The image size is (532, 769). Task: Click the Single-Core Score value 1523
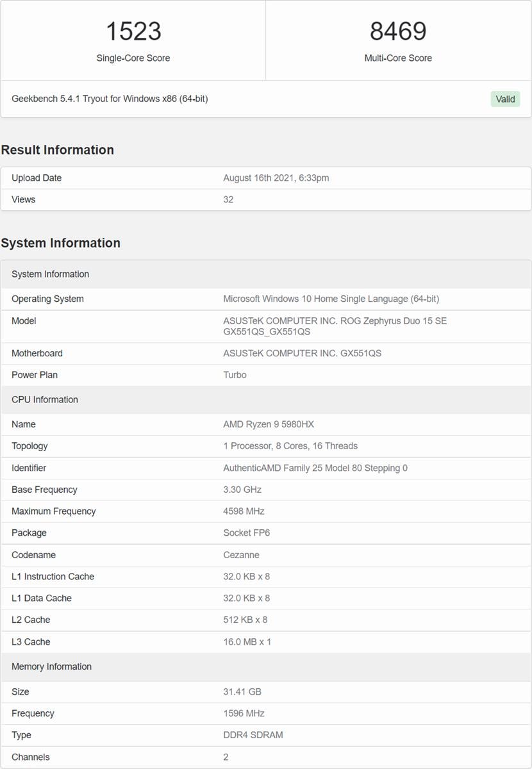pyautogui.click(x=133, y=31)
